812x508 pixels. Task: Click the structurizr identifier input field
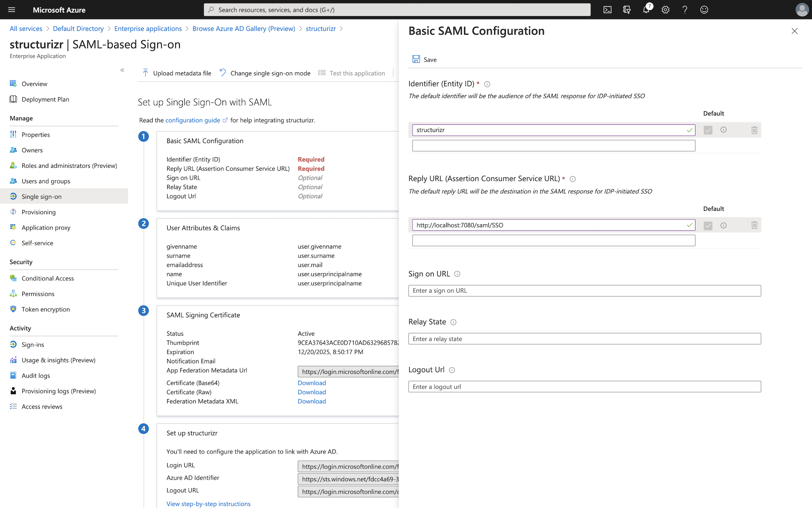click(554, 130)
